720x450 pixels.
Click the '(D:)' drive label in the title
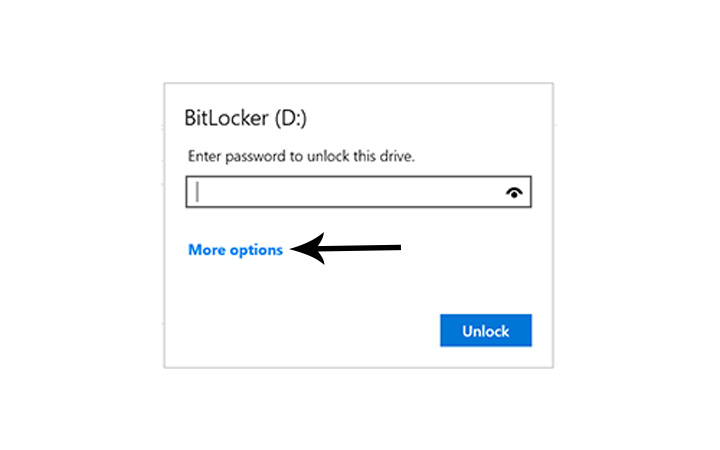291,118
